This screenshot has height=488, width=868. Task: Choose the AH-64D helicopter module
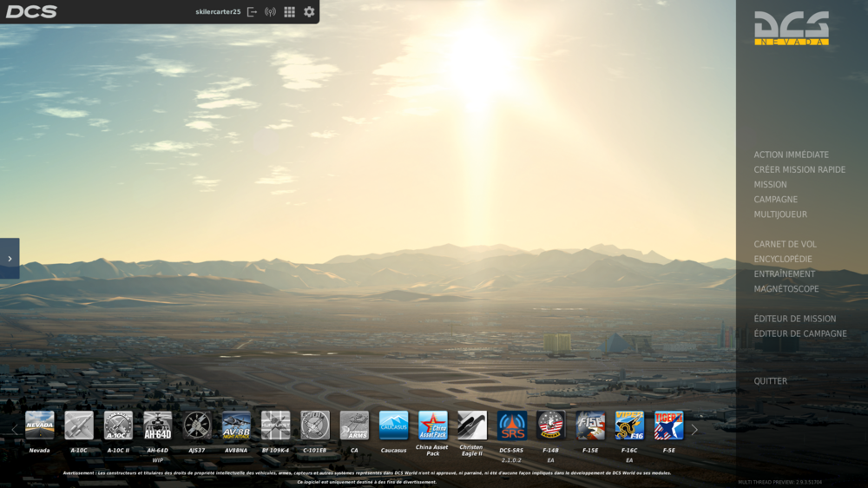[158, 425]
